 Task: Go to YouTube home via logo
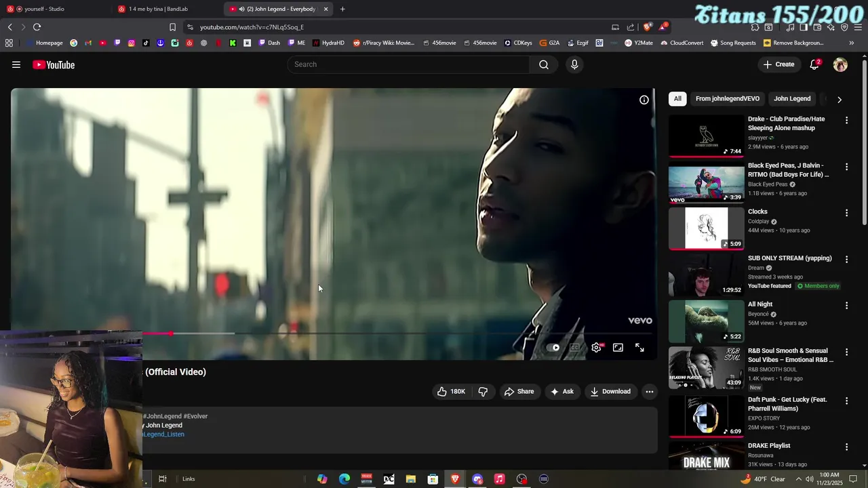pos(54,64)
